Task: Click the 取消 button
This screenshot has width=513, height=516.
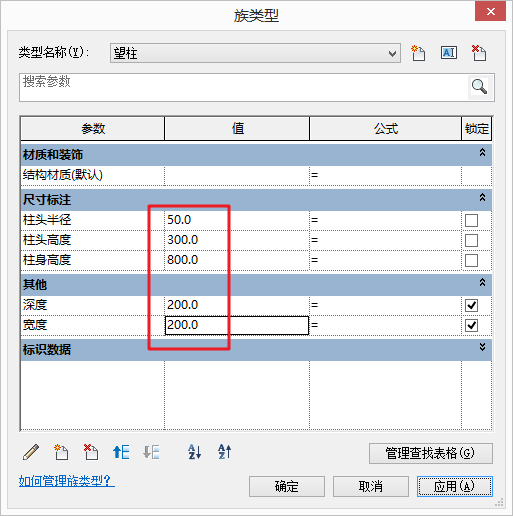Action: click(371, 486)
